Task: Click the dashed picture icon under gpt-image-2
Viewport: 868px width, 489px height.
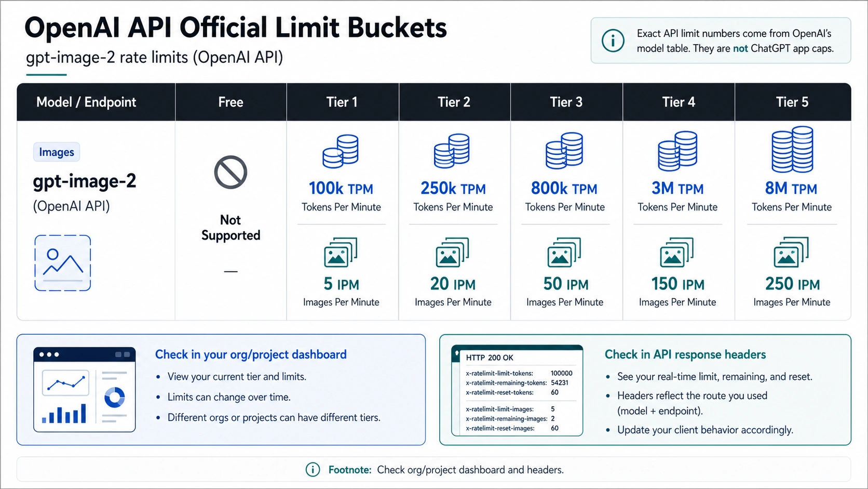Action: pos(63,263)
